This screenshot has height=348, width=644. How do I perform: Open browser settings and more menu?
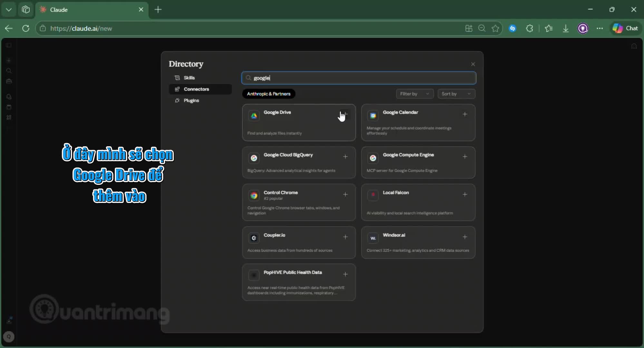[x=600, y=28]
